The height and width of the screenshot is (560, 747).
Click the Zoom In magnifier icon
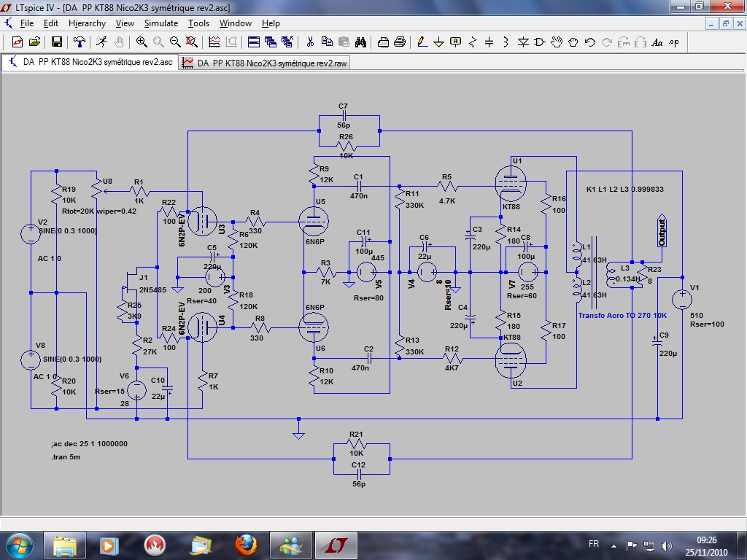[142, 42]
